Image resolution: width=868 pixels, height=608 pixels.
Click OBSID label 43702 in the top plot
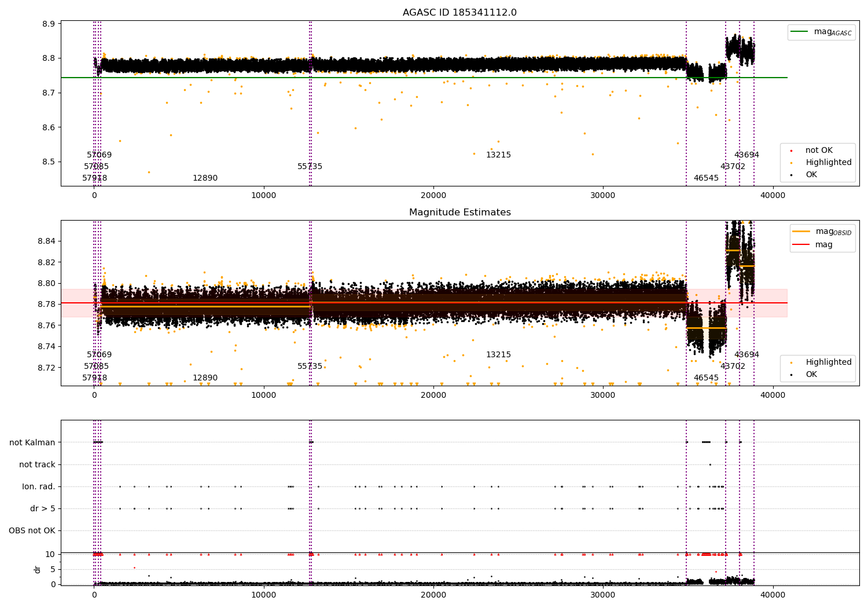click(x=733, y=167)
